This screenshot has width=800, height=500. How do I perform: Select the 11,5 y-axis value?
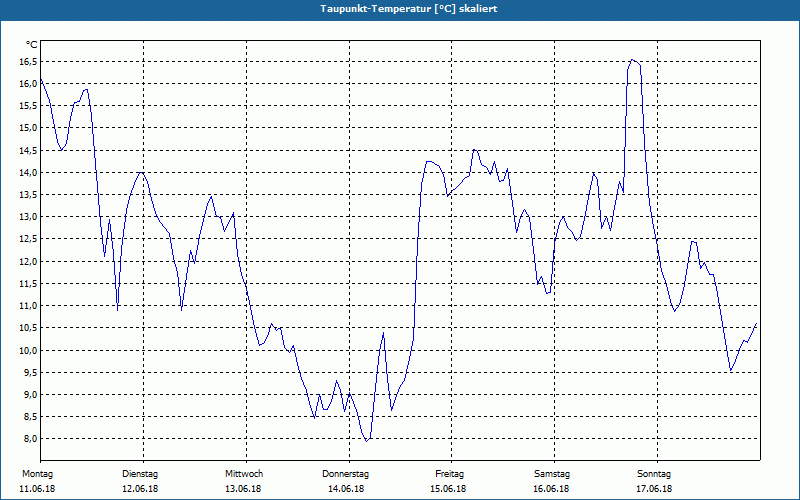[29, 284]
